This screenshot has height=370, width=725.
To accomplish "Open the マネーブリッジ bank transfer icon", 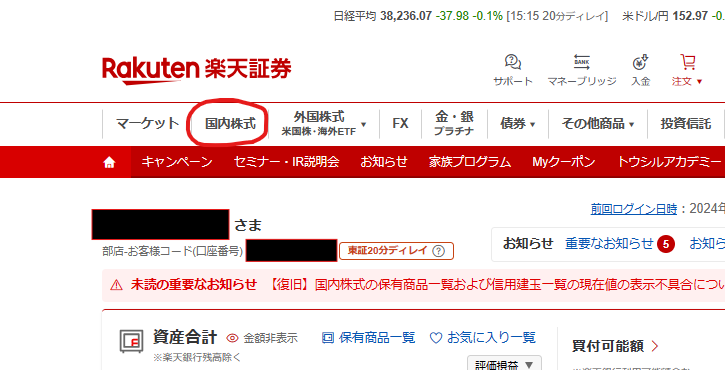I will [x=582, y=62].
